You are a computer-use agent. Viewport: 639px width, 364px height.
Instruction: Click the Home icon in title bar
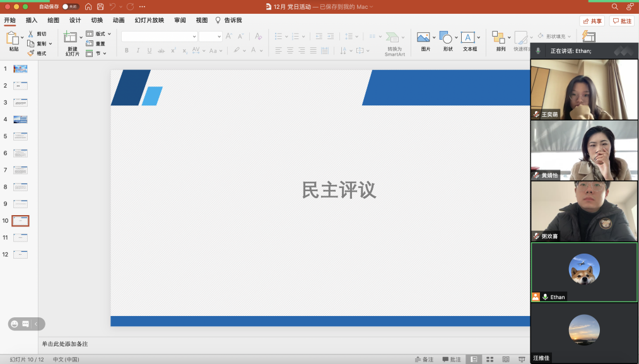click(x=88, y=6)
